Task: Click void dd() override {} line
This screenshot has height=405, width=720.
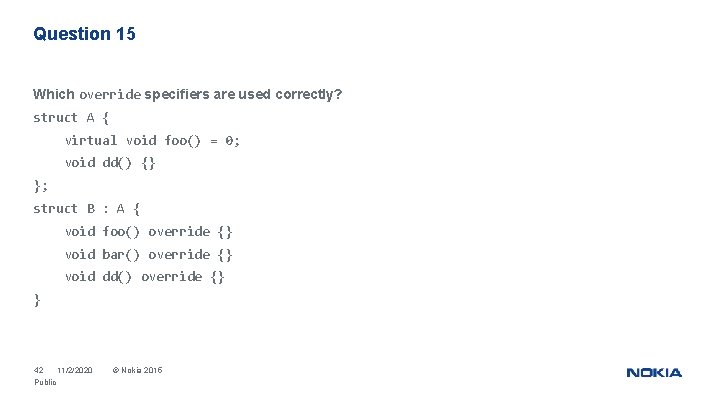Action: 144,277
